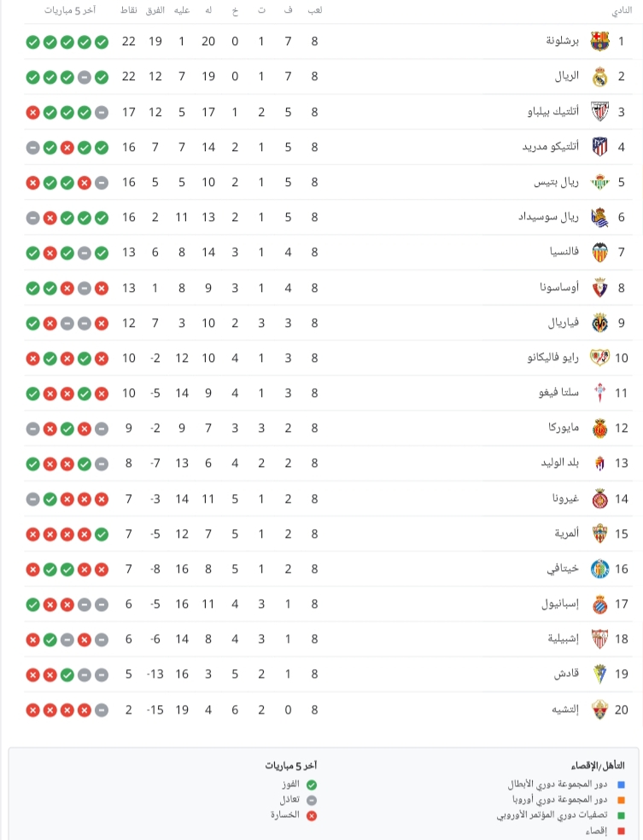643x840 pixels.
Task: Open the ريال سوسيداد team link
Action: (549, 217)
